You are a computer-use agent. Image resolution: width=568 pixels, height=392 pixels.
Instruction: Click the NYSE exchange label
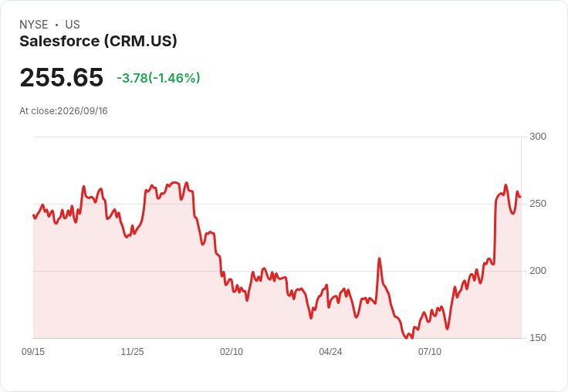point(34,25)
